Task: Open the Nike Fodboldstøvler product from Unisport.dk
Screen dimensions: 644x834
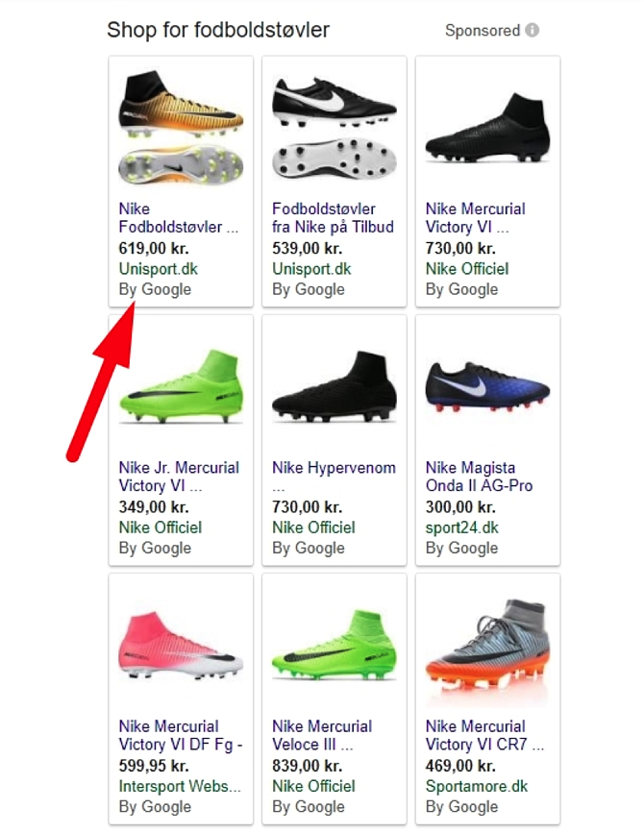Action: coord(161,219)
